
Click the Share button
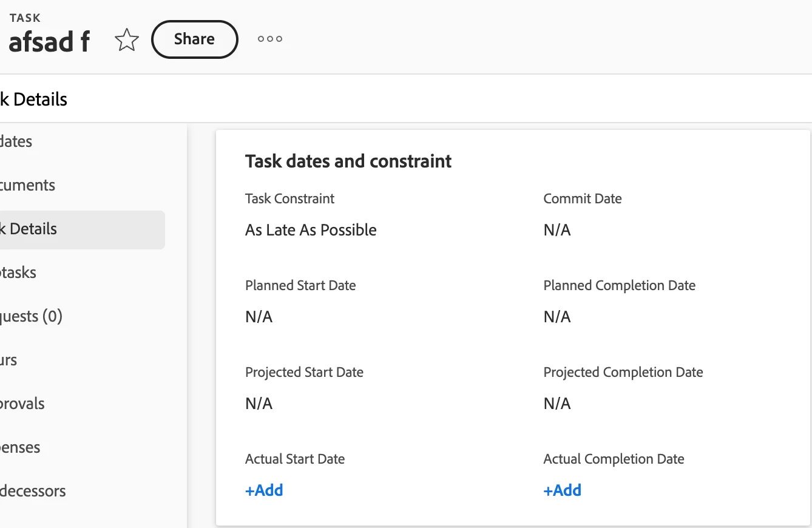[194, 39]
